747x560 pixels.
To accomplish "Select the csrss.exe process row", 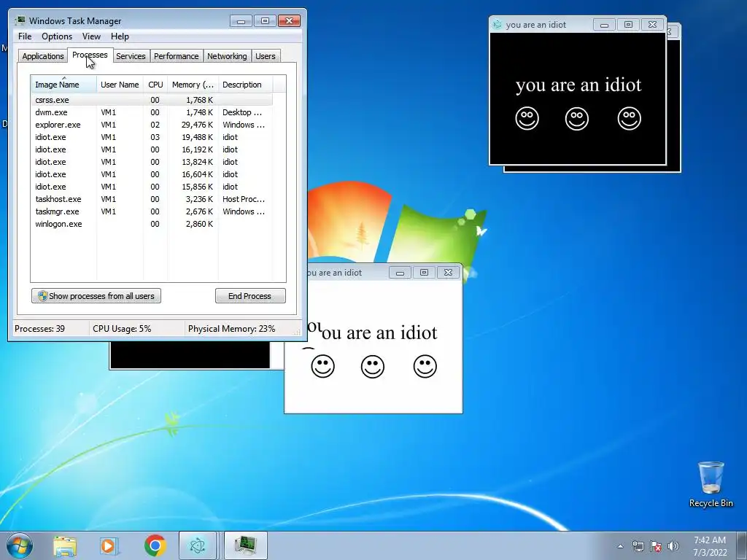I will tap(152, 100).
